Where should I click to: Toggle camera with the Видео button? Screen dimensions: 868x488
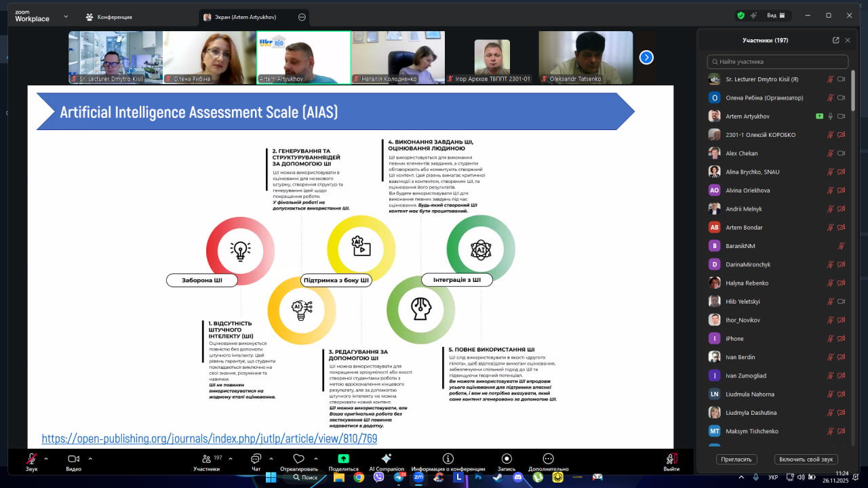(73, 459)
